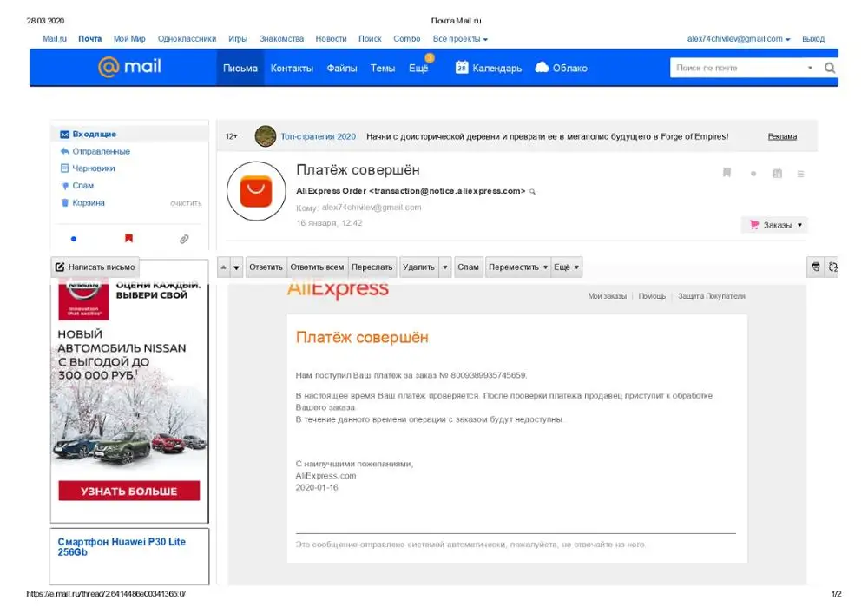Open the Calendar icon in the header
Image resolution: width=868 pixels, height=614 pixels.
coord(461,68)
